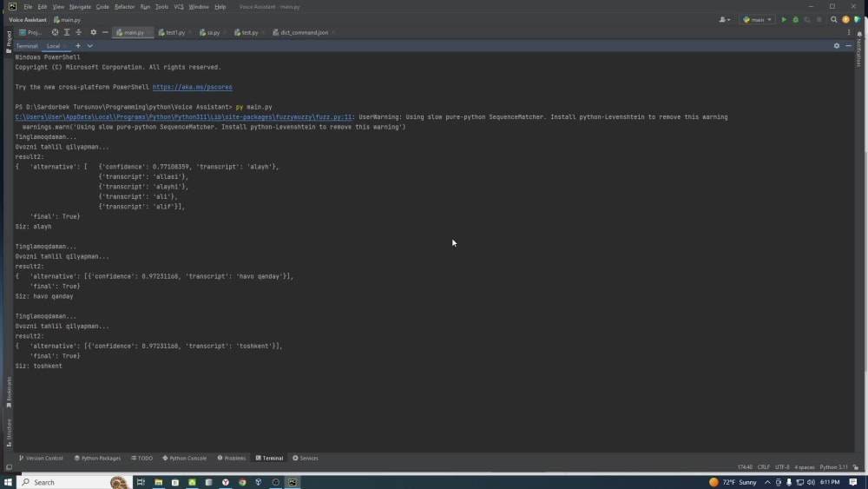Toggle the Bookmarks side panel

pos(9,392)
